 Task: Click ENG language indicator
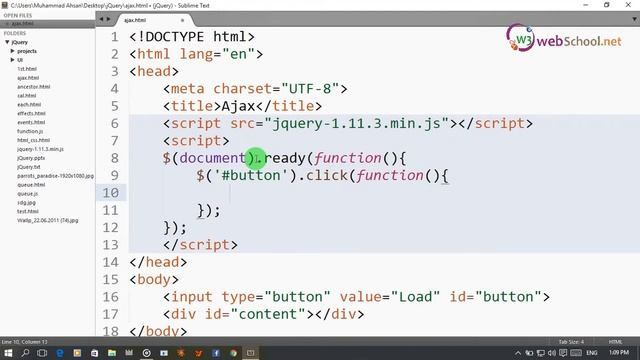click(x=592, y=353)
